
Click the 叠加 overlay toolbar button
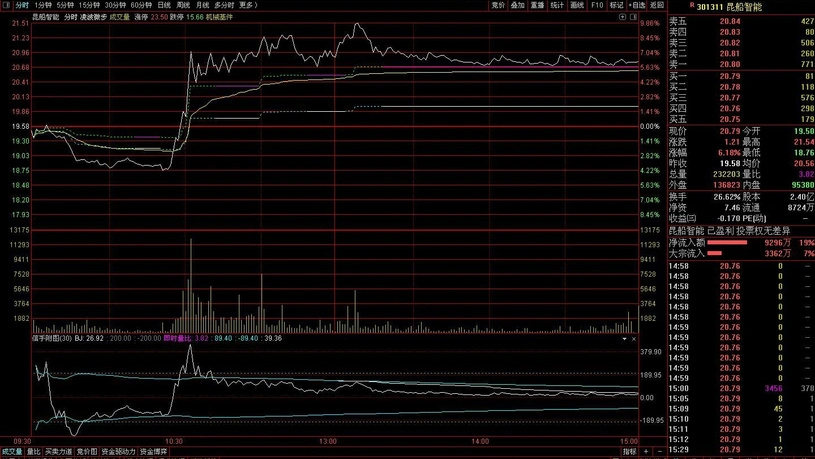518,5
